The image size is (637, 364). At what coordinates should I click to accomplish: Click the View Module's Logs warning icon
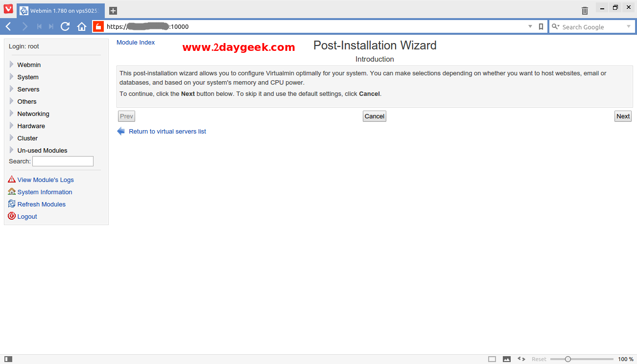[12, 179]
